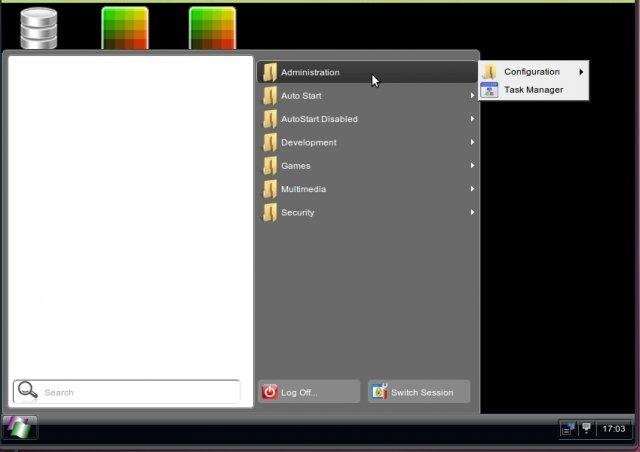
Task: Click the start menu button in taskbar
Action: click(20, 427)
